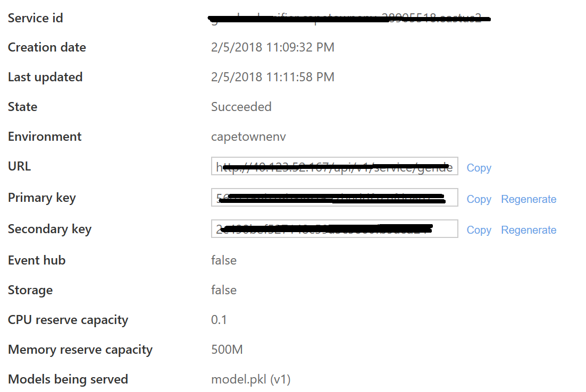
Task: Click inside the URL text field
Action: click(334, 167)
